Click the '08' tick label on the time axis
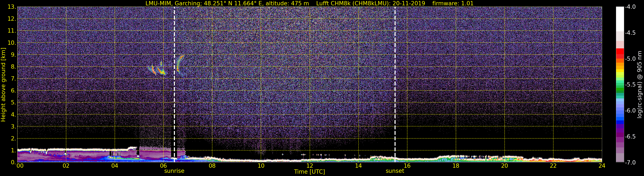Image resolution: width=644 pixels, height=176 pixels. pyautogui.click(x=212, y=166)
